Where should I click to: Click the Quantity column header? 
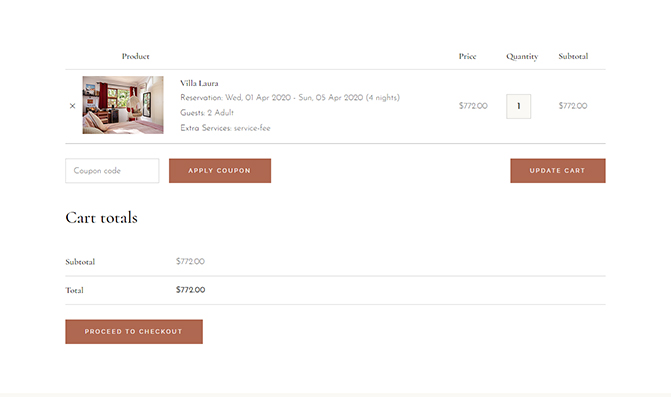[x=522, y=56]
